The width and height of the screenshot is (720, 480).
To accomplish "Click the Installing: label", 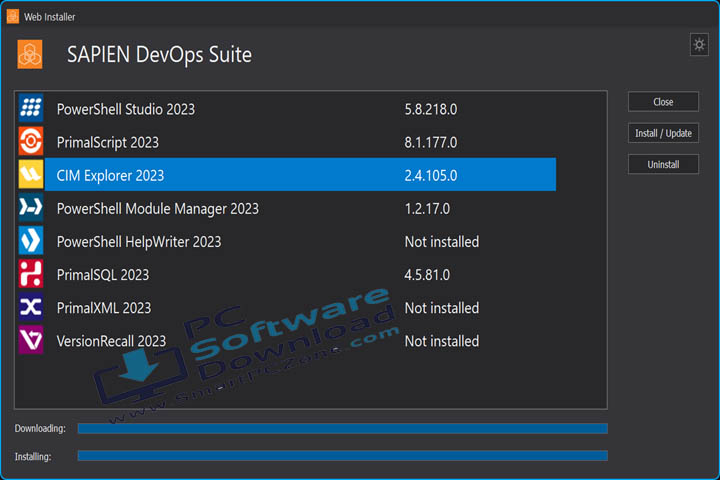I will pyautogui.click(x=33, y=457).
